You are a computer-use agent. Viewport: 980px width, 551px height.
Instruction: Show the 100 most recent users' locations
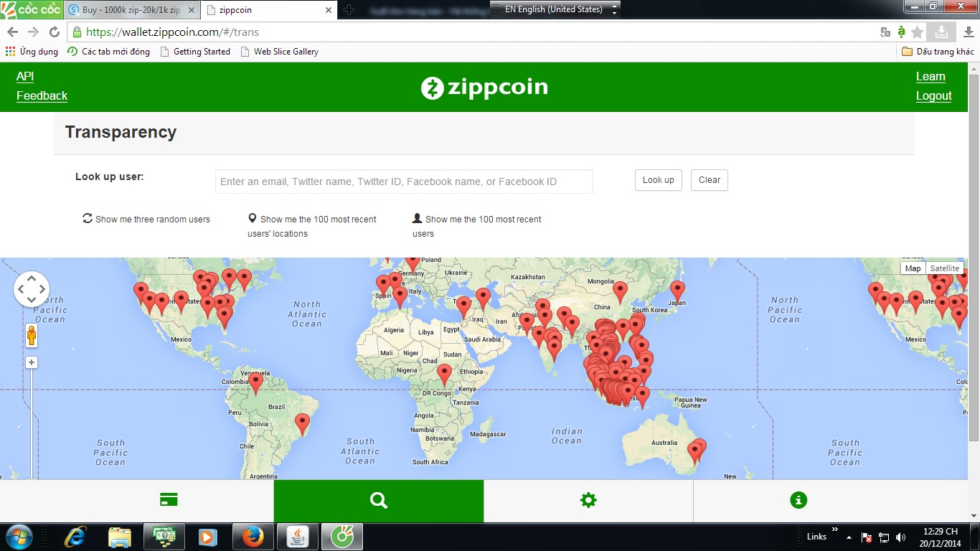coord(312,226)
